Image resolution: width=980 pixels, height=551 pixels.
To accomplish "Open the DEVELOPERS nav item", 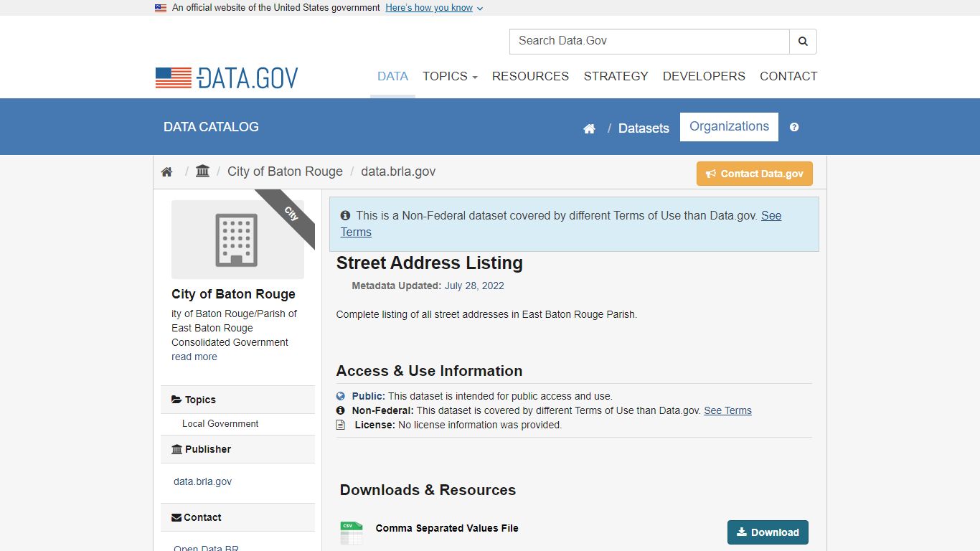I will coord(704,76).
